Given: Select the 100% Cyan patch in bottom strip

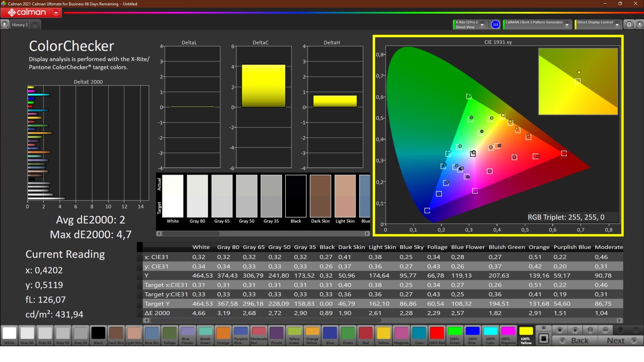Looking at the screenshot, I should coord(490,335).
